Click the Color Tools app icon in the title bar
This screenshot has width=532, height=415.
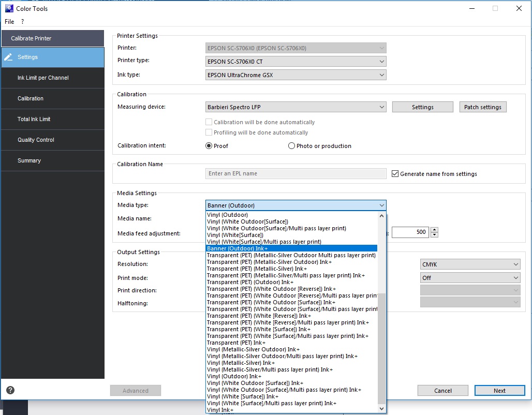(x=9, y=8)
